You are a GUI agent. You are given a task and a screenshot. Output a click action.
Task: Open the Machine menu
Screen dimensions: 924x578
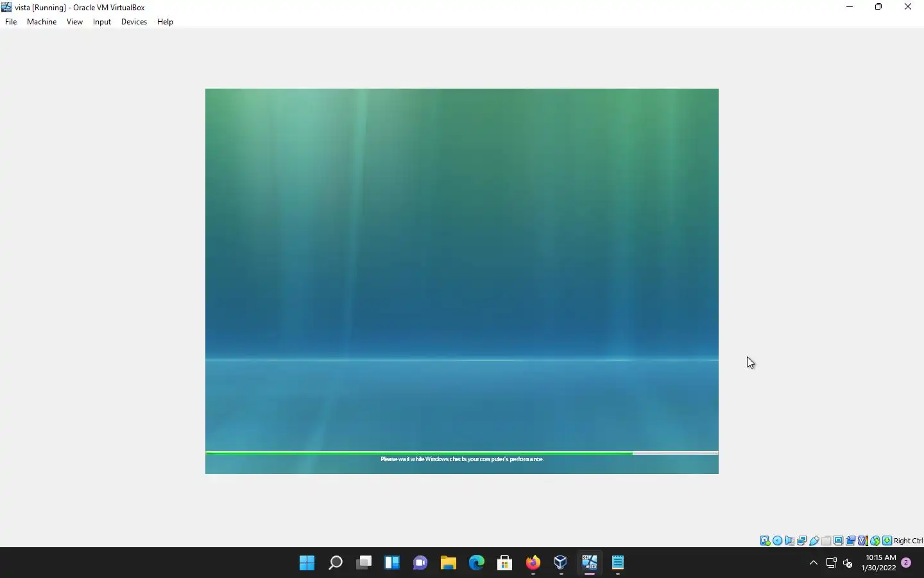(x=42, y=22)
